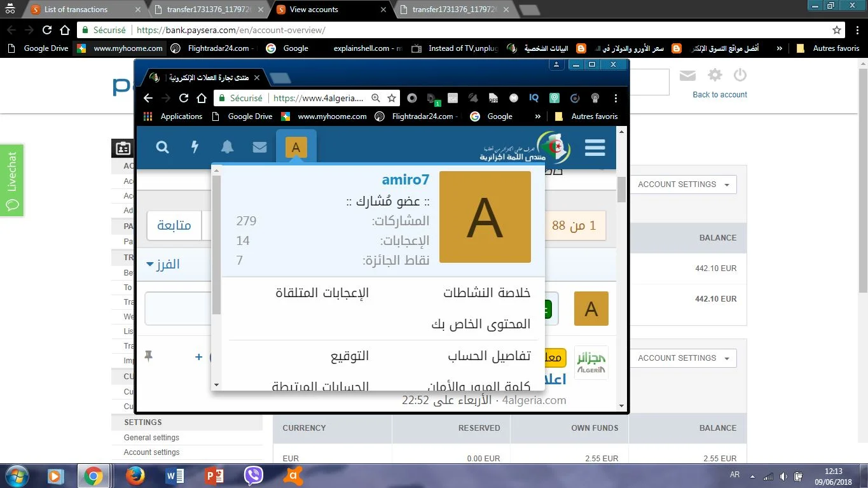Open the amiro7 username profile link
Screen dimensions: 868x488
(406, 180)
